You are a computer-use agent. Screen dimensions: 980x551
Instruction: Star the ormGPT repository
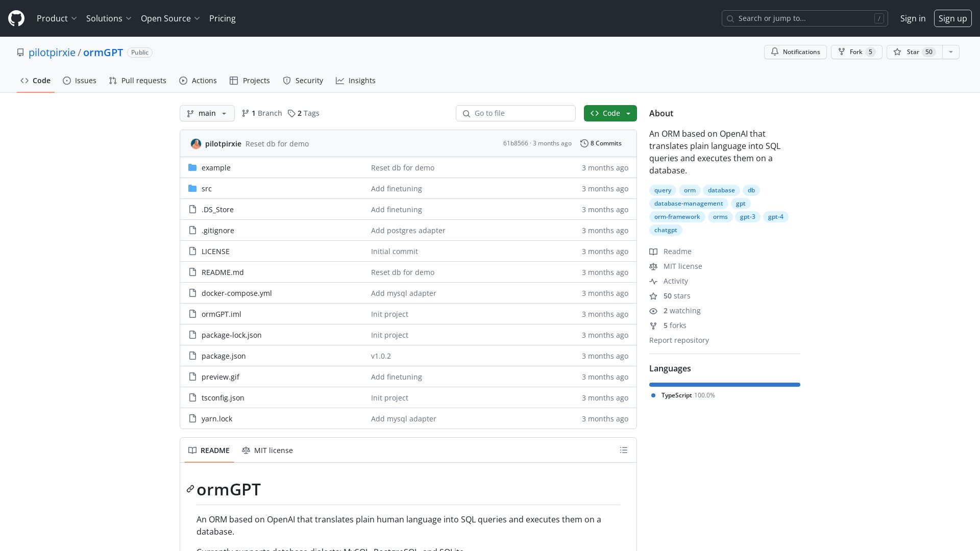tap(913, 52)
